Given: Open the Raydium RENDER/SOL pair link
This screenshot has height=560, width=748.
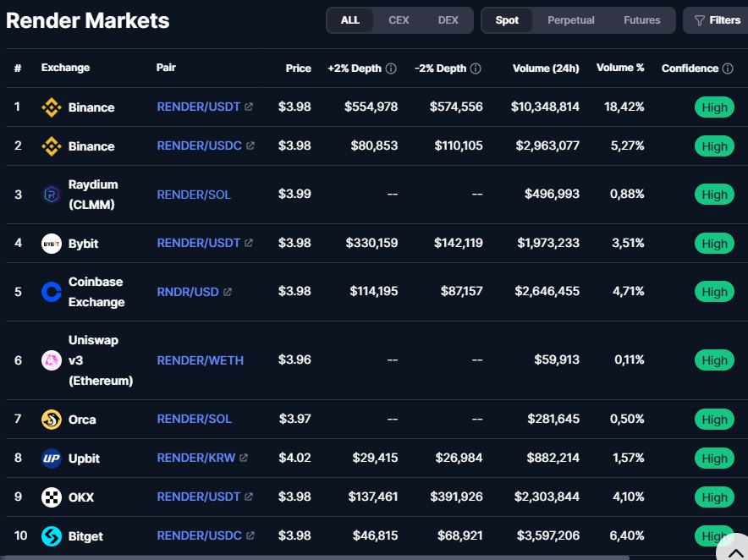Looking at the screenshot, I should pos(194,195).
